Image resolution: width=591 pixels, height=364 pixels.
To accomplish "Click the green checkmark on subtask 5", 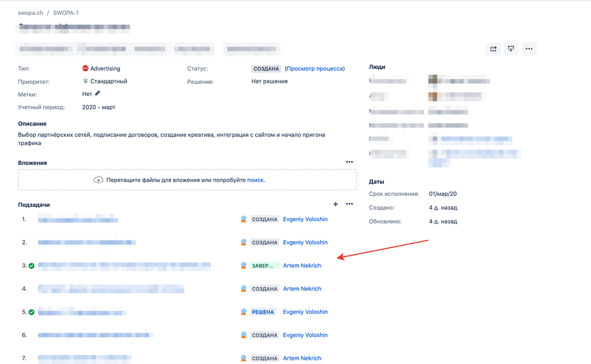I will pos(32,312).
